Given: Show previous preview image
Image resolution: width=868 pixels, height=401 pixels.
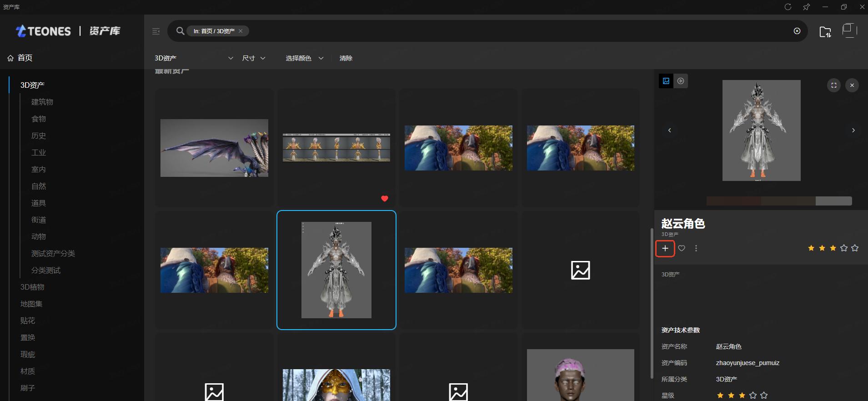Looking at the screenshot, I should (669, 130).
